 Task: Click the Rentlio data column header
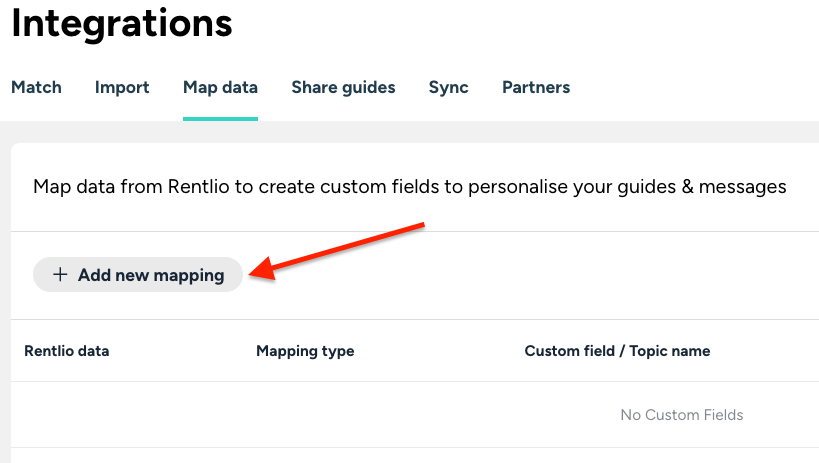tap(66, 351)
